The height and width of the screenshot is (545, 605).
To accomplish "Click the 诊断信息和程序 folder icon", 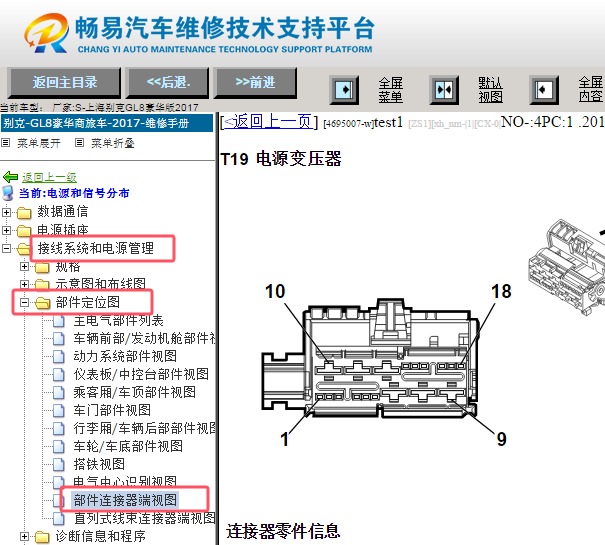I will point(42,537).
